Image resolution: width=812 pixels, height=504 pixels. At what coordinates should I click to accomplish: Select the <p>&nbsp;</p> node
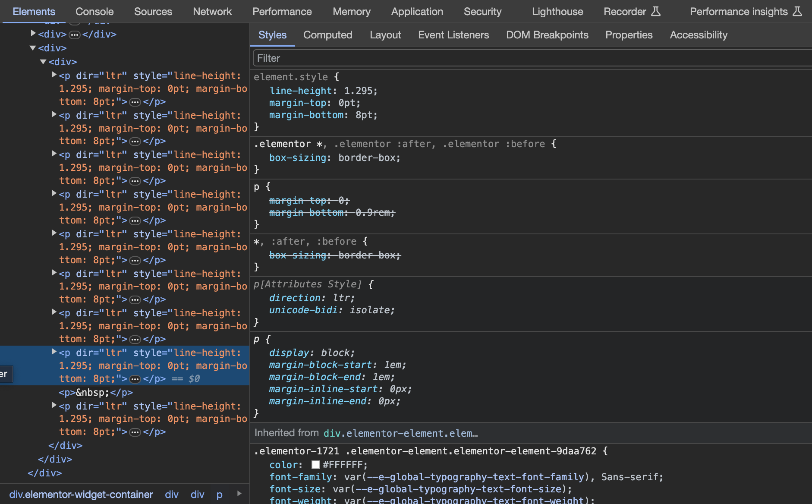(x=96, y=393)
